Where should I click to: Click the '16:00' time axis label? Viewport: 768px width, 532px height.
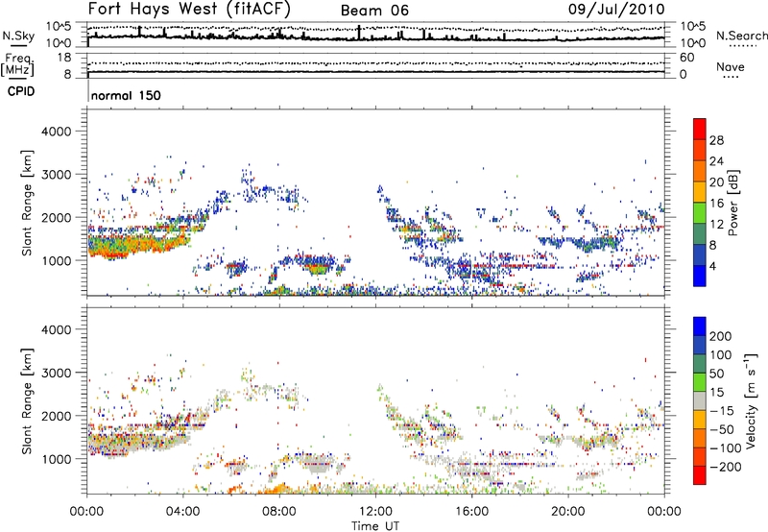[471, 512]
